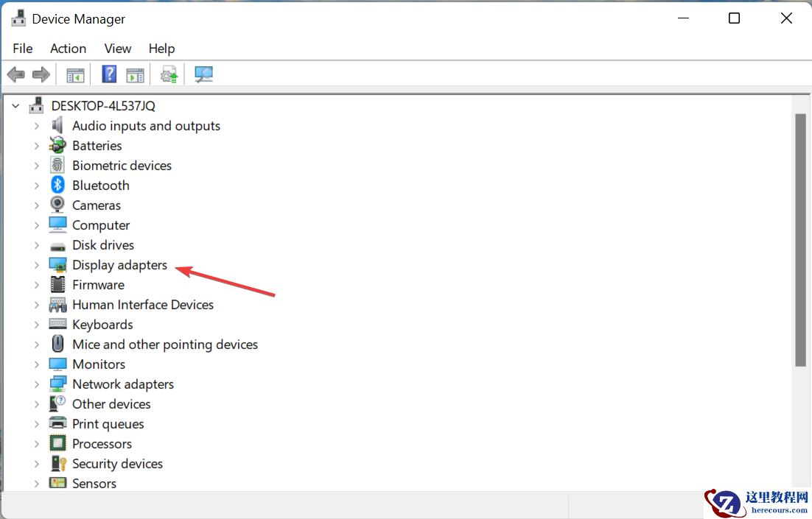Select the Sensors label
This screenshot has width=812, height=519.
(x=94, y=484)
